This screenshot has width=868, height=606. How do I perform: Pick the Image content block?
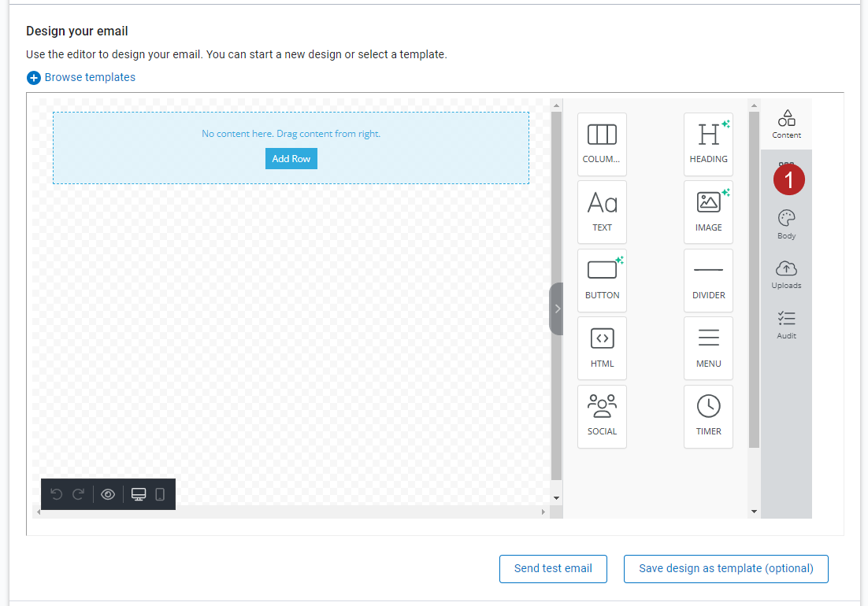click(x=708, y=212)
